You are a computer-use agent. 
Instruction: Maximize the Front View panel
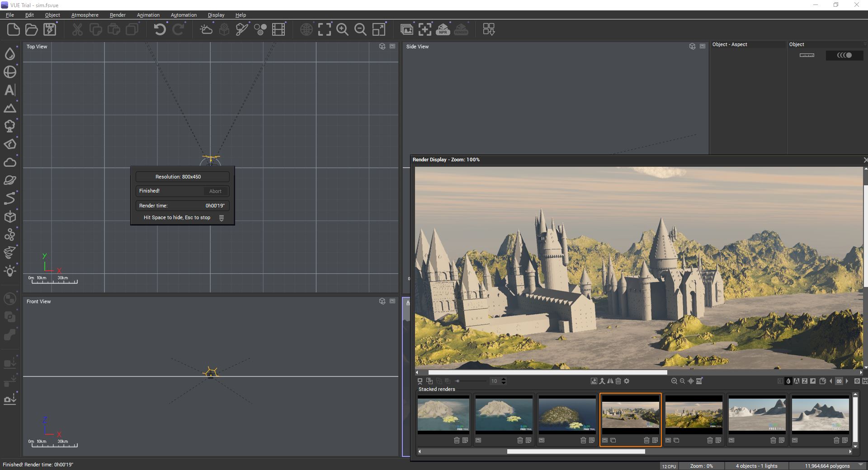point(392,301)
